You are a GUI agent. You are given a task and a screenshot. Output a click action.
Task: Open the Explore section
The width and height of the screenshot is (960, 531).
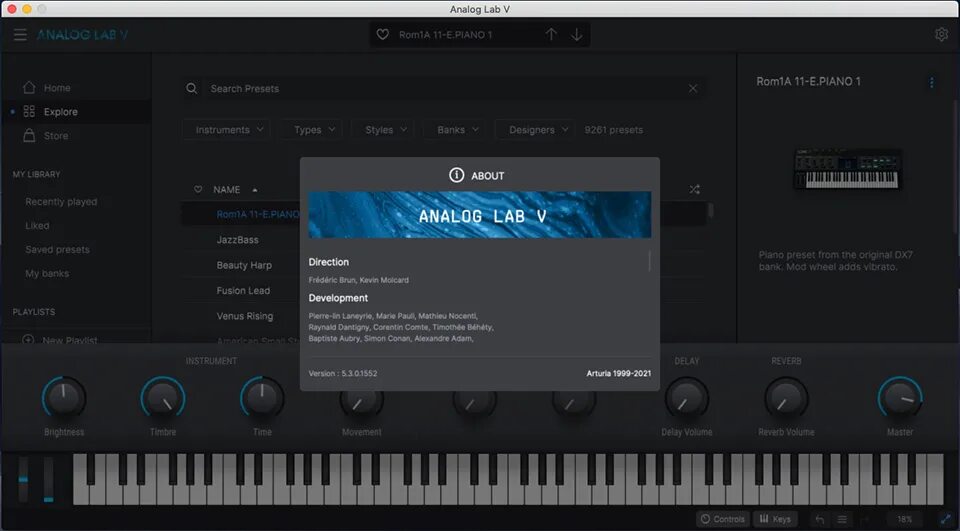coord(61,111)
